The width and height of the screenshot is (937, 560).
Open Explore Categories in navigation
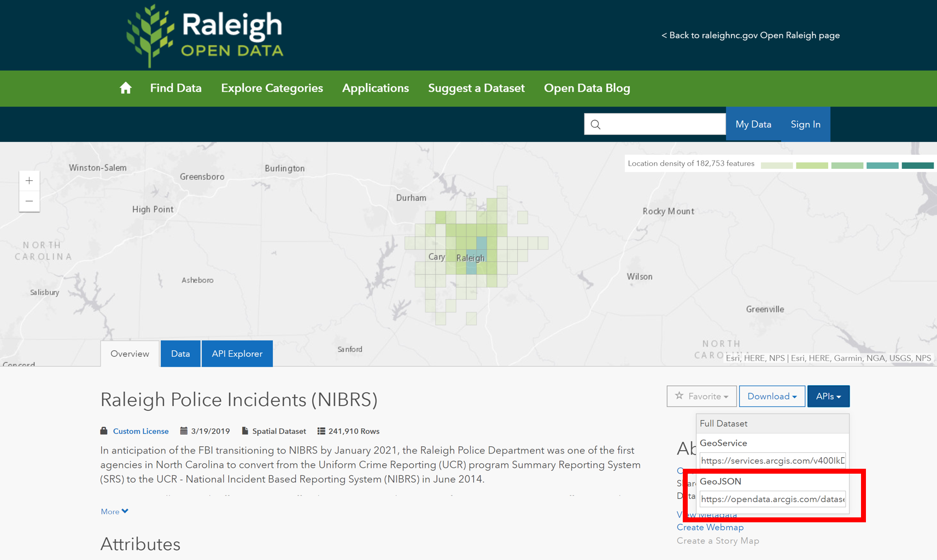272,88
